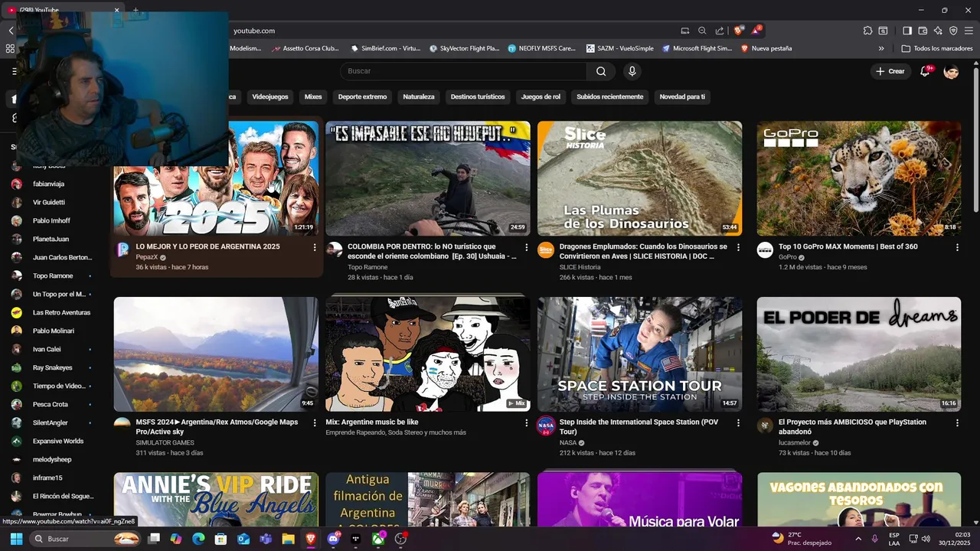Viewport: 980px width, 551px height.
Task: Click the Crear button
Action: coord(891,71)
